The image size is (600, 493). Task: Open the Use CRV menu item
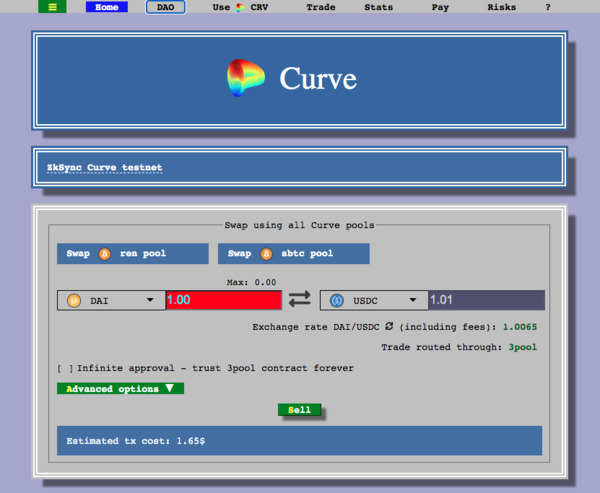(x=240, y=7)
